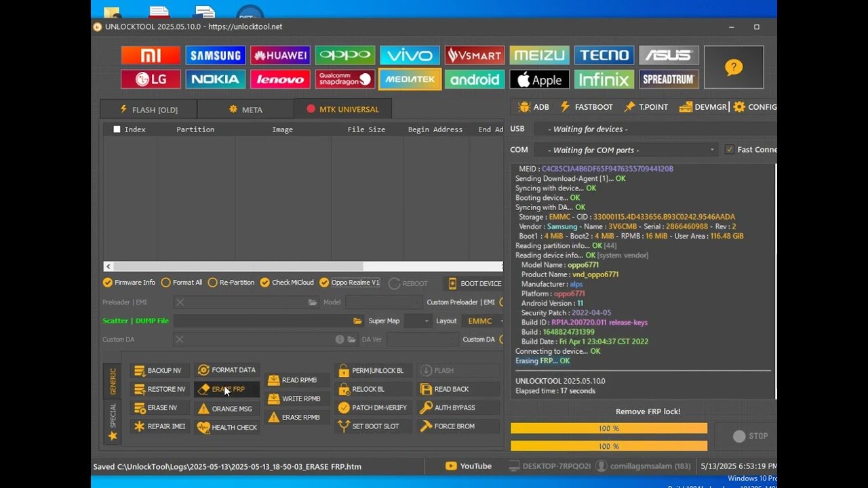This screenshot has height=488, width=868.
Task: Expand the Super Map dropdown
Action: [418, 321]
